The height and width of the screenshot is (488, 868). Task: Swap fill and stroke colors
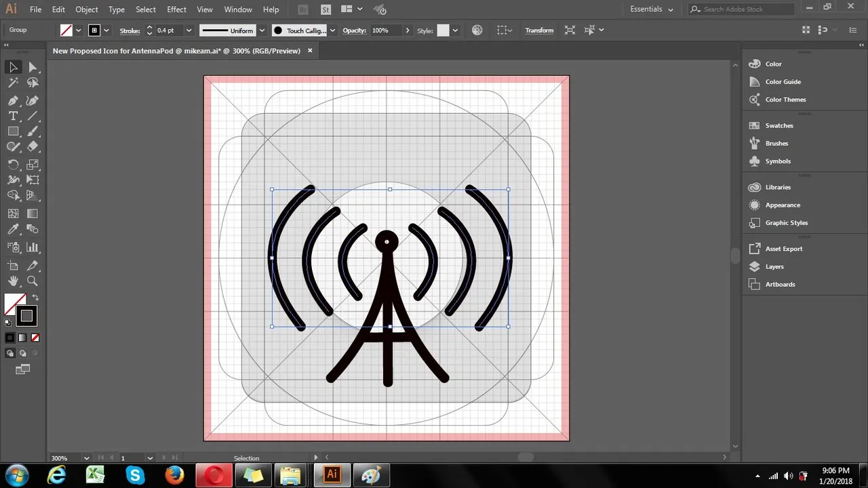click(x=35, y=298)
